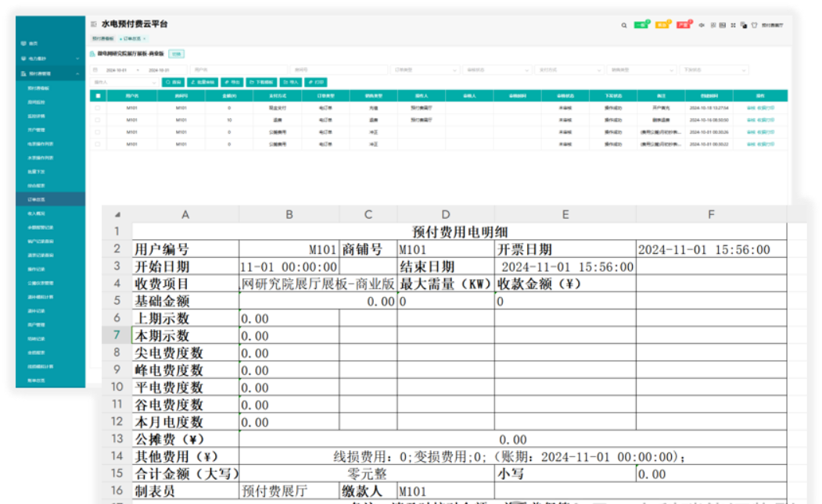Click the spreadsheet select-all corner triangle
Screen dimensions: 822x504
pos(117,214)
